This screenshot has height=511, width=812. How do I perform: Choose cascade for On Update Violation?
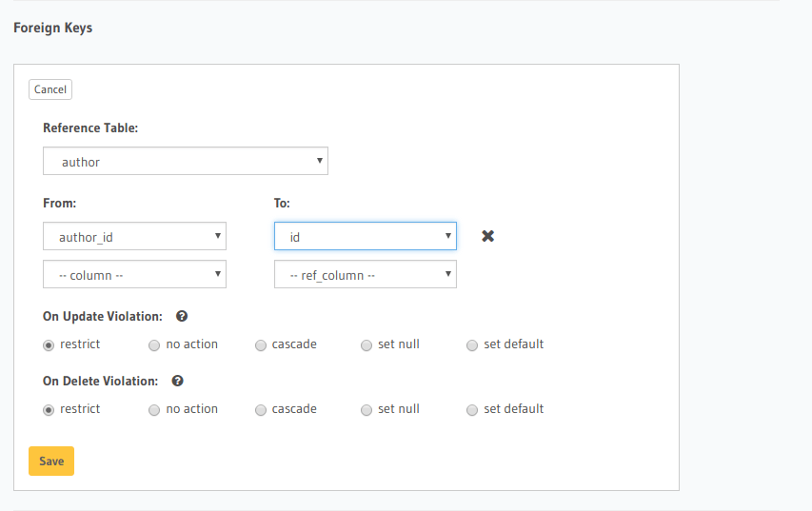pos(261,345)
